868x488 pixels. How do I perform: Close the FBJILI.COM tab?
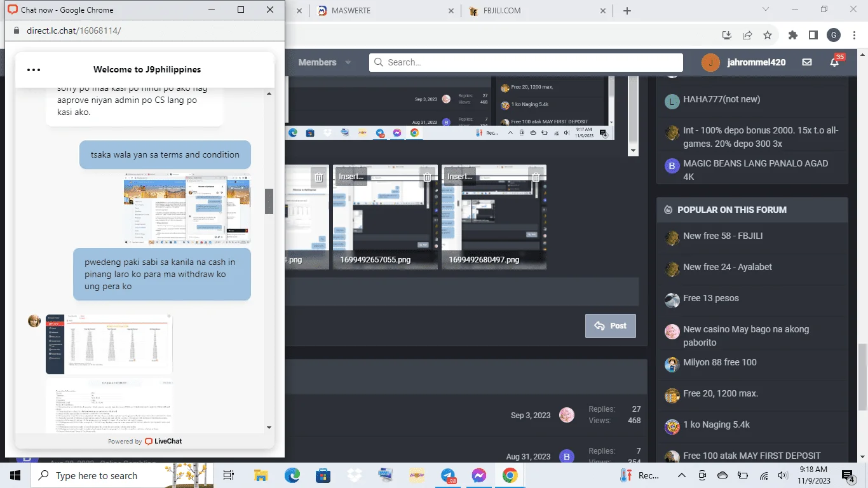click(604, 11)
